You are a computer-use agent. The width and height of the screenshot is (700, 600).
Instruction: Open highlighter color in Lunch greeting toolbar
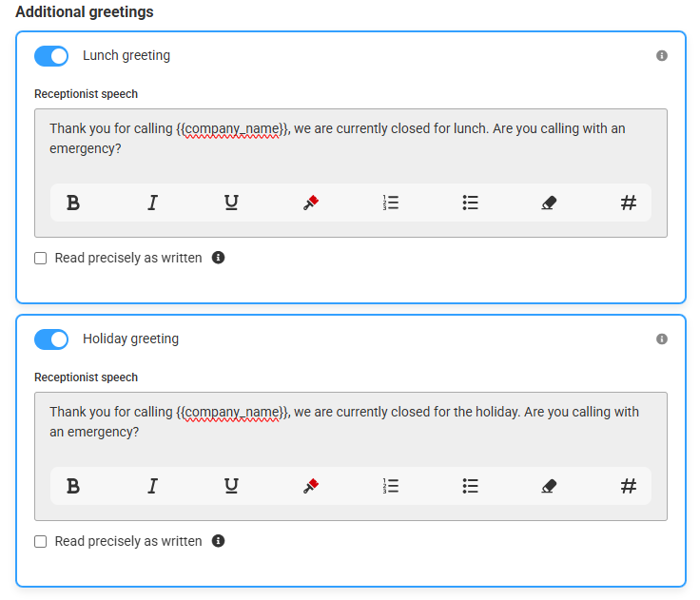311,203
